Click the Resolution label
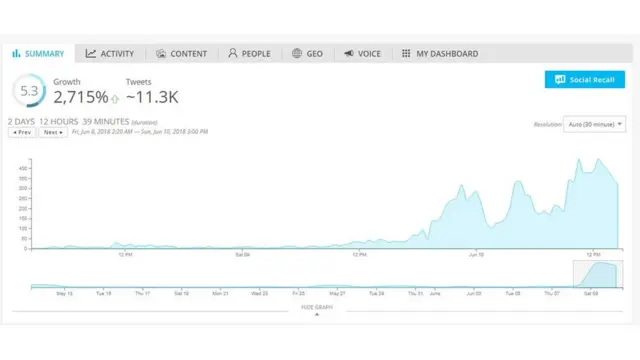The width and height of the screenshot is (640, 360). 547,124
